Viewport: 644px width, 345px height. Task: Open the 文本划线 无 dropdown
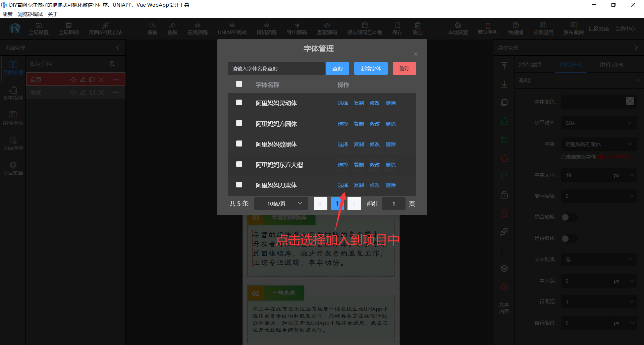(x=599, y=260)
